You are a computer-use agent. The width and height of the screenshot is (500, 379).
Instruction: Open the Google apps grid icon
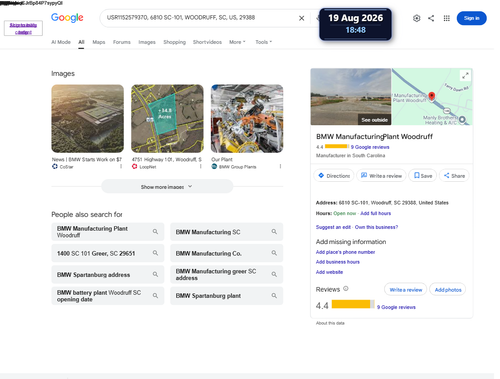447,18
